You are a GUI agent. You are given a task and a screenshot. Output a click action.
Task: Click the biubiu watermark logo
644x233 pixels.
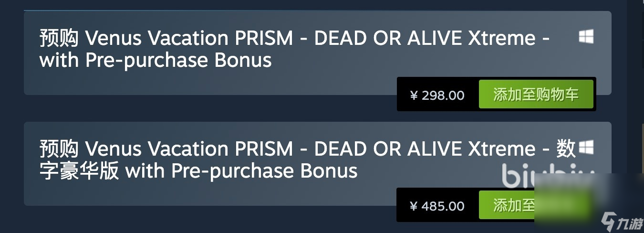(548, 177)
